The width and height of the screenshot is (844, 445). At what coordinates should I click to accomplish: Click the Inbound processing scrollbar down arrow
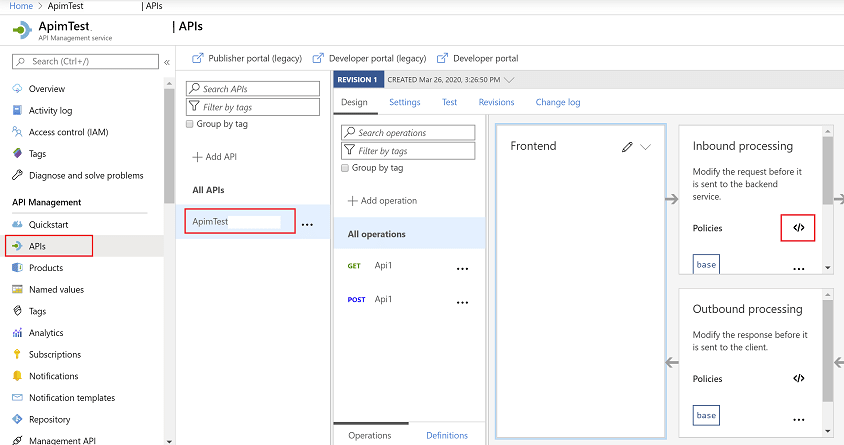(x=828, y=267)
